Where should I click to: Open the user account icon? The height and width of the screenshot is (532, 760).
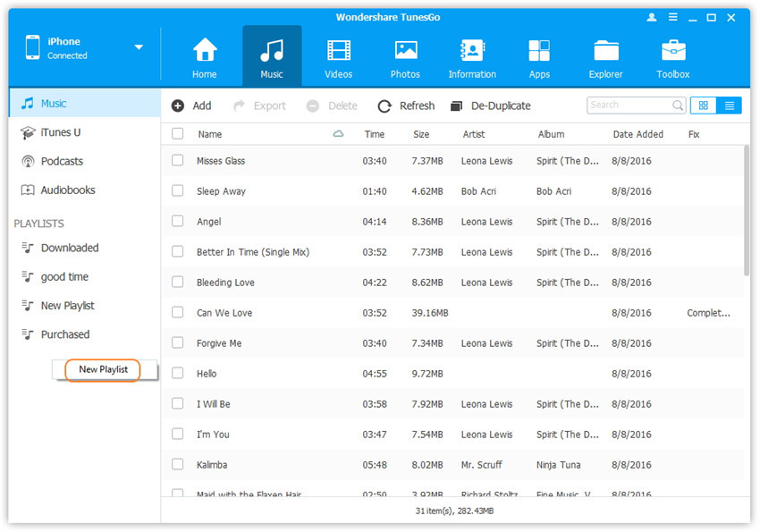[652, 18]
